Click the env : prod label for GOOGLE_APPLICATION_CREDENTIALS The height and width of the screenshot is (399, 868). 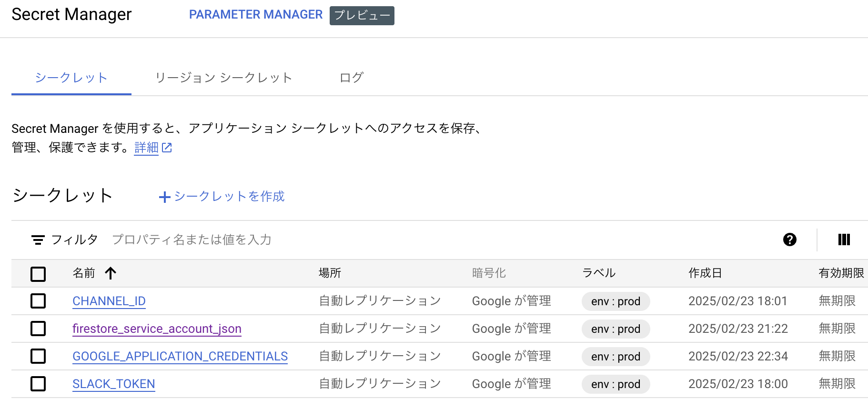616,357
